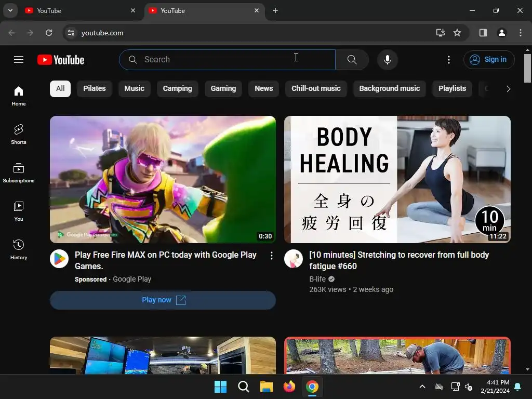This screenshot has height=399, width=532.
Task: Open Chrome tab search dropdown
Action: (10, 10)
